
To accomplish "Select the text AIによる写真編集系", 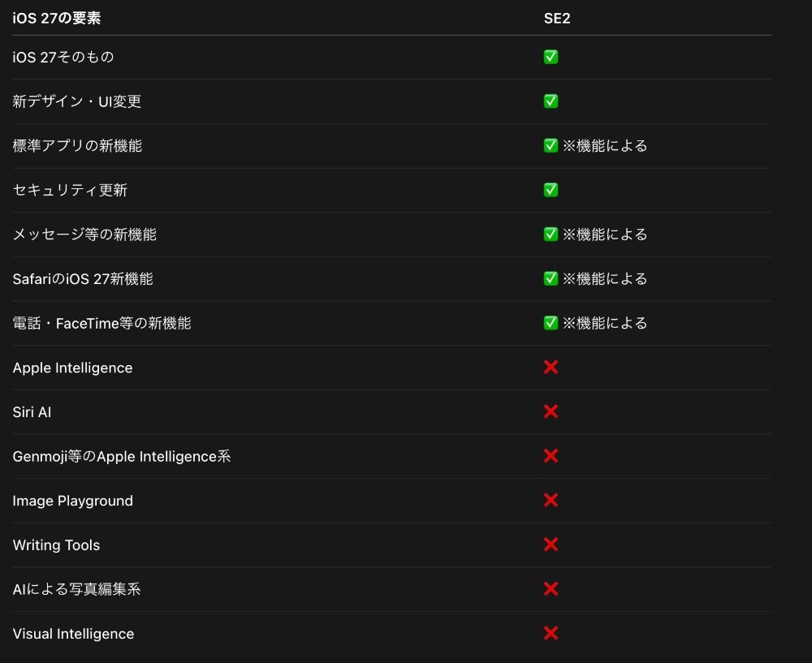I will click(76, 589).
